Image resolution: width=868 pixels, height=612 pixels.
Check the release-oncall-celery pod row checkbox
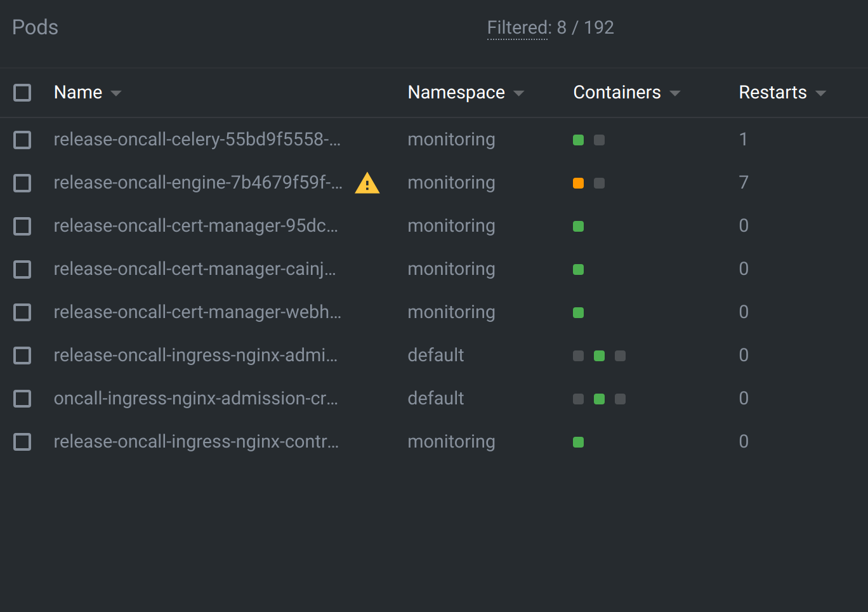pos(22,140)
